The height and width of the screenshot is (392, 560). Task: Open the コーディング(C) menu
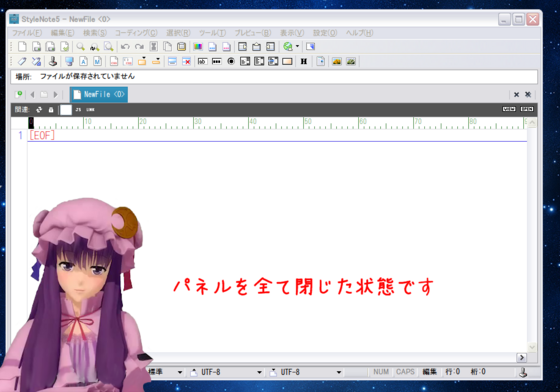tap(136, 33)
